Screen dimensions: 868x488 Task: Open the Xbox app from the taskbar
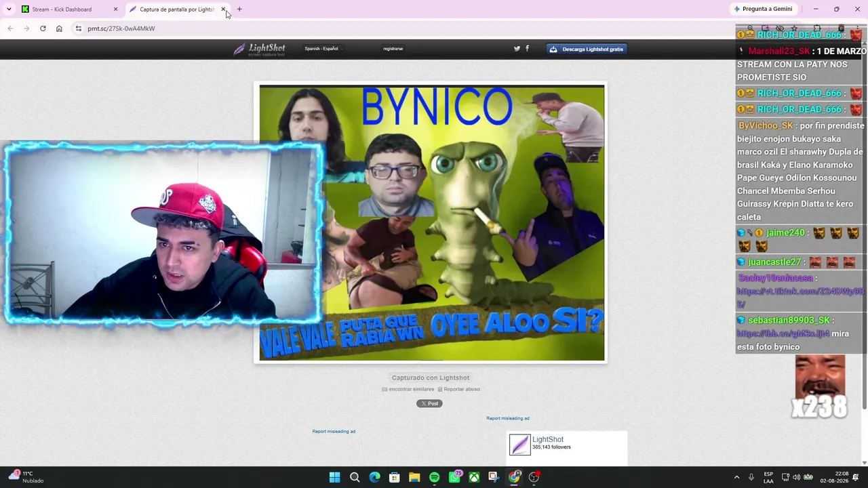point(474,477)
